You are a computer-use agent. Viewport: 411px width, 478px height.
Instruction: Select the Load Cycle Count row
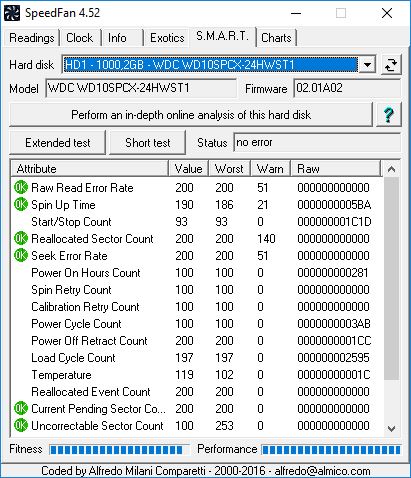tap(197, 358)
